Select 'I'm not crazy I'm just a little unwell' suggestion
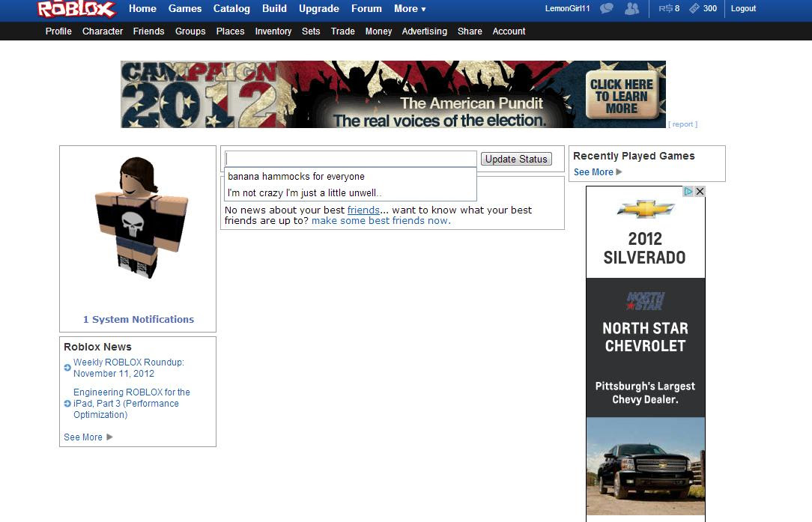Image resolution: width=812 pixels, height=522 pixels. (351, 192)
